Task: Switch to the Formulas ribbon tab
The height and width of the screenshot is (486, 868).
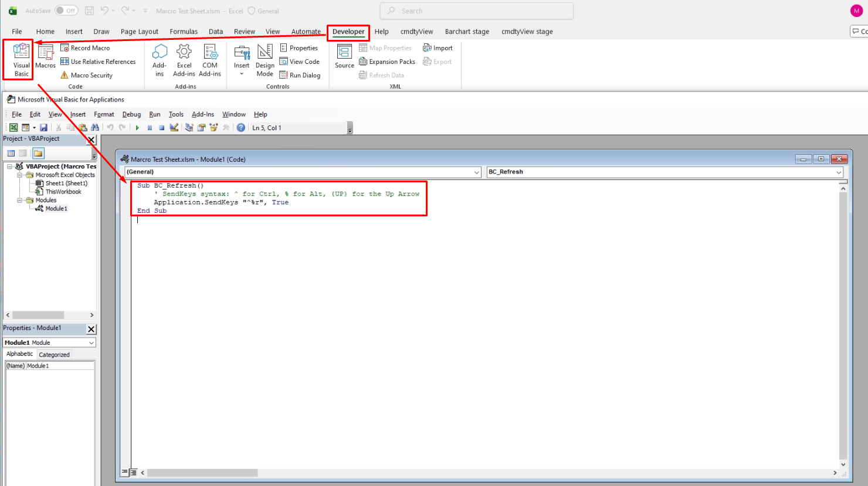Action: pos(184,32)
